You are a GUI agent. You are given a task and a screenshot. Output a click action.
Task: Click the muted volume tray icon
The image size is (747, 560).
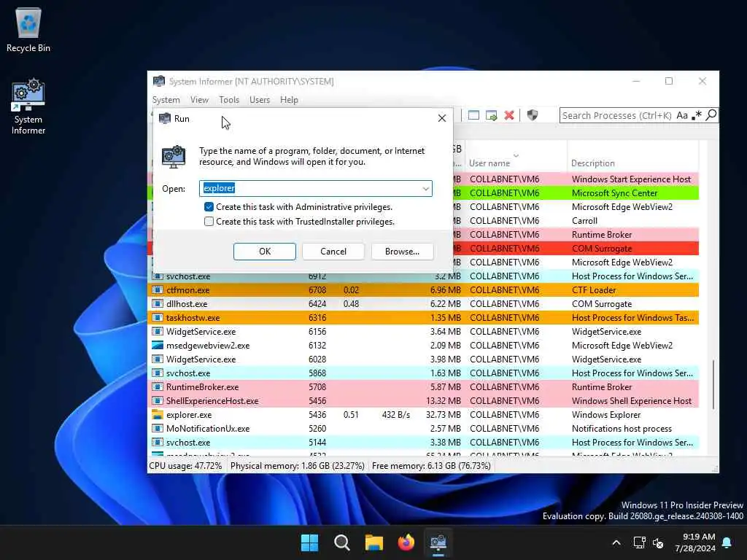click(659, 542)
